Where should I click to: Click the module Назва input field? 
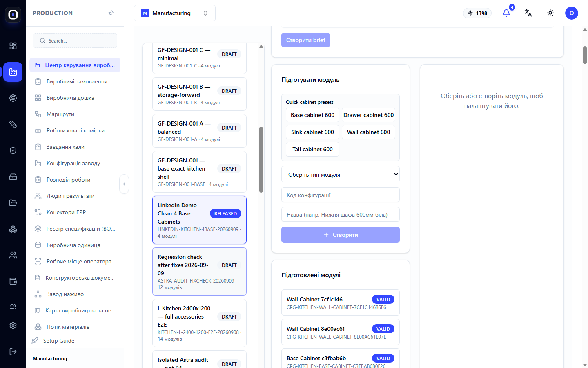pos(341,214)
